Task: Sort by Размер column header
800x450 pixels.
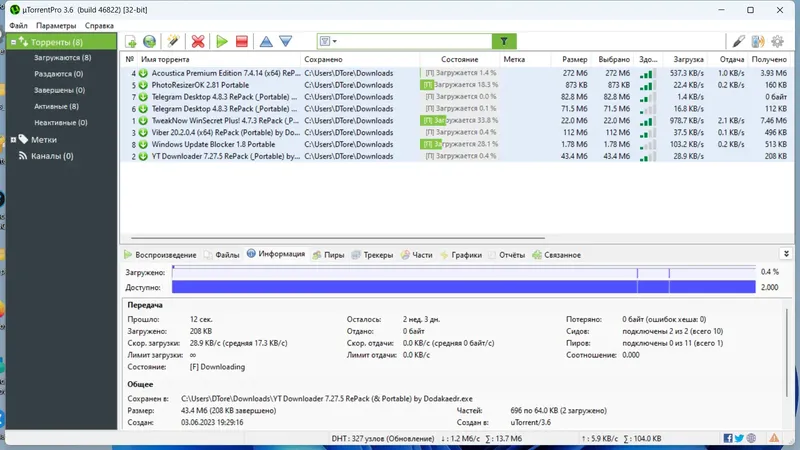Action: pos(574,60)
